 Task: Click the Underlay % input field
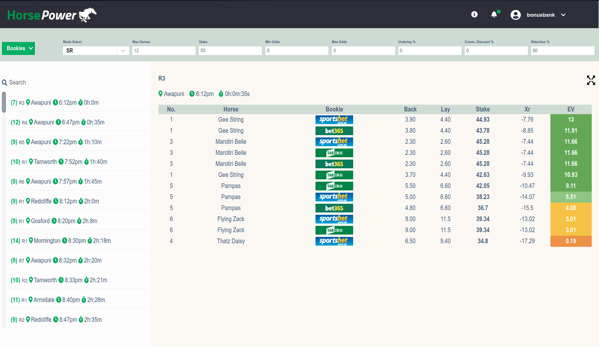[x=430, y=51]
